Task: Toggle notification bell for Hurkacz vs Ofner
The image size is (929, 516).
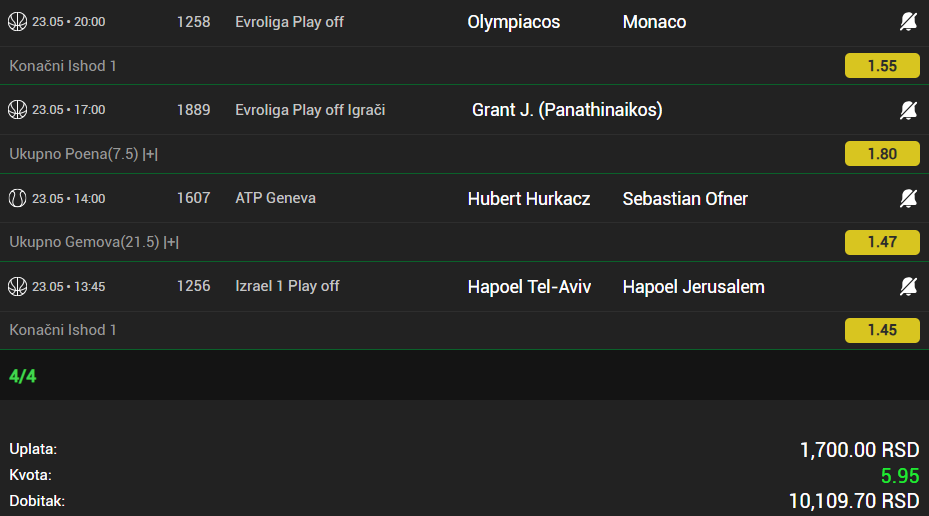Action: (908, 198)
